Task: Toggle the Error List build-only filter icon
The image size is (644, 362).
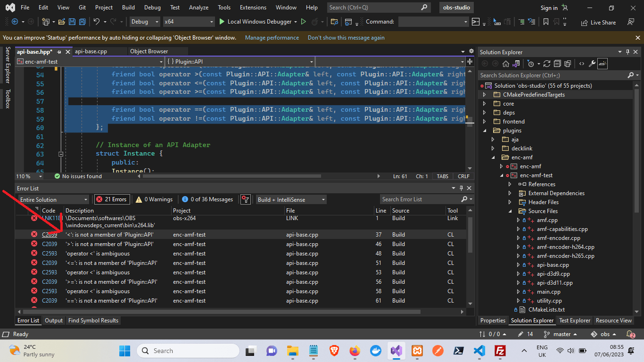Action: (245, 199)
